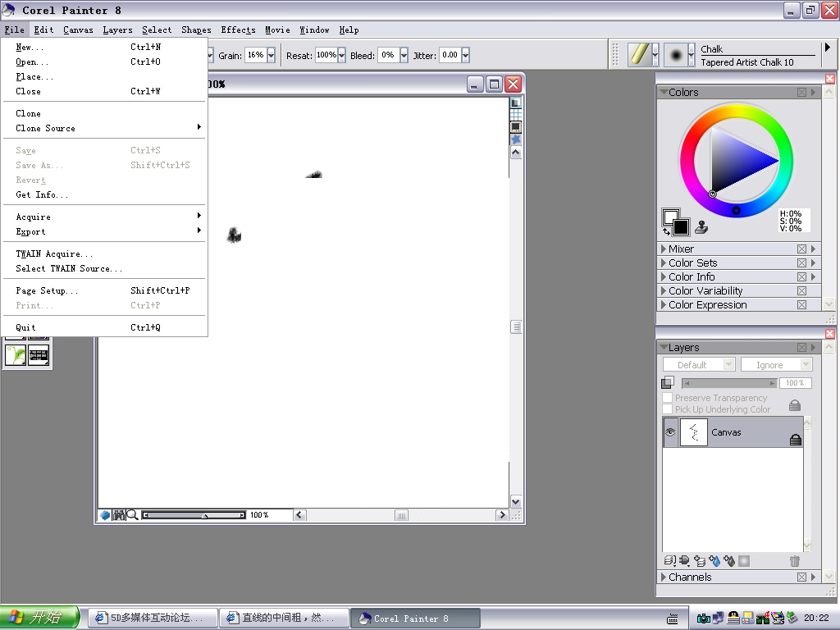
Task: Toggle the color correction monitor icon
Action: tap(515, 127)
